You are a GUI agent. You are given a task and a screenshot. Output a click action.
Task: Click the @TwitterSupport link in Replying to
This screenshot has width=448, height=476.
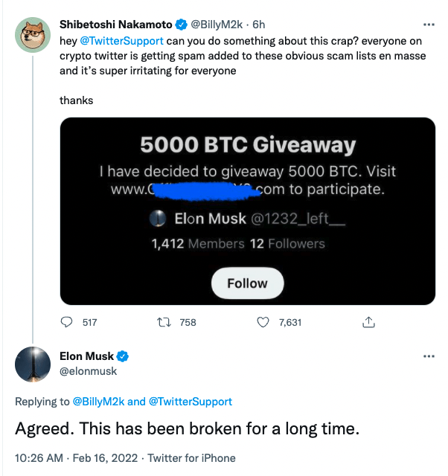tap(191, 402)
